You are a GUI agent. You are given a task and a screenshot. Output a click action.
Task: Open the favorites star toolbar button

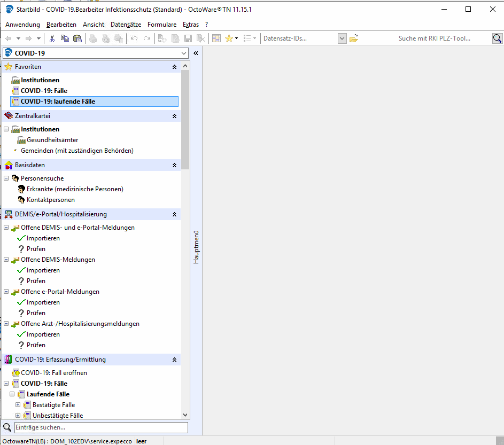pyautogui.click(x=229, y=38)
